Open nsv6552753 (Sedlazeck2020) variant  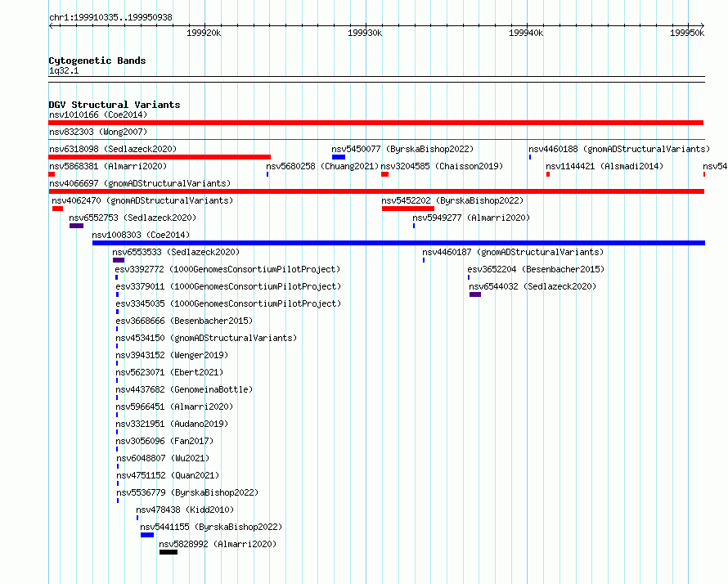133,218
